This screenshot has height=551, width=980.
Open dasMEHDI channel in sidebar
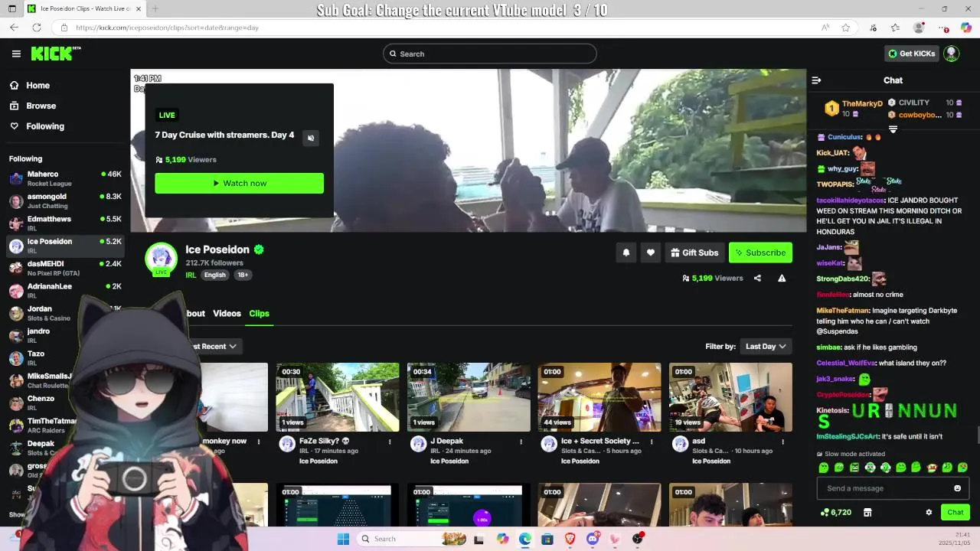65,268
